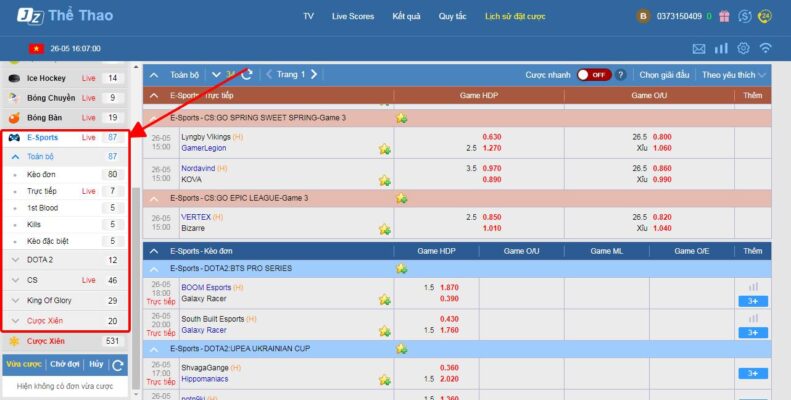Viewport: 791px width, 400px height.
Task: Collapse the DOTA2:BTS PRO SERIES league
Action: 154,269
